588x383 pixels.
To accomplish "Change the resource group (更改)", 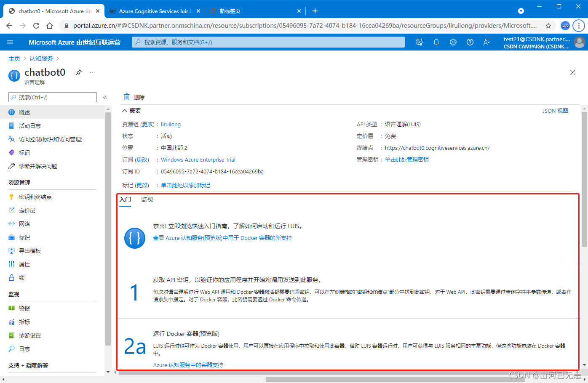I will pos(147,124).
